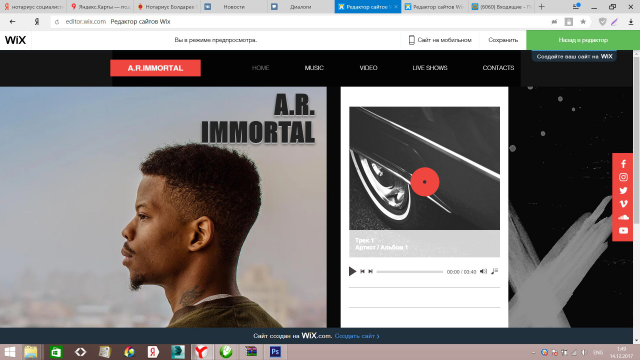Open Vimeo from red social bar
640x360 pixels.
click(623, 204)
